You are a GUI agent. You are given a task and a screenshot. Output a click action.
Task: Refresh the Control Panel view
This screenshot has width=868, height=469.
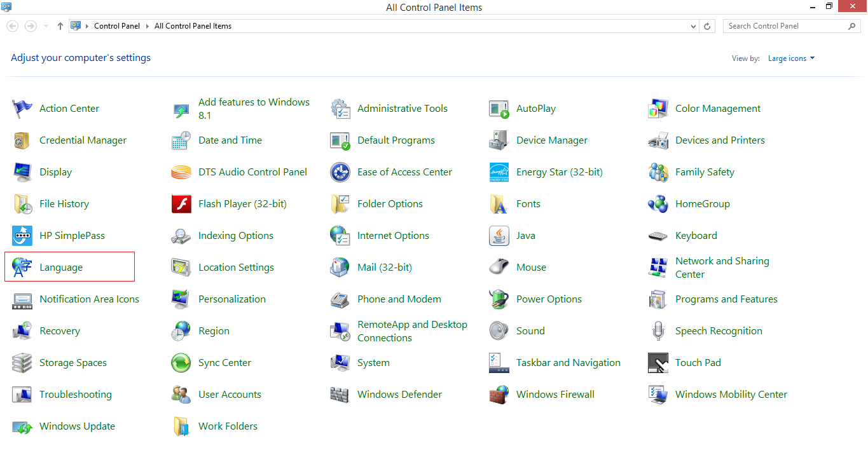[x=707, y=27]
